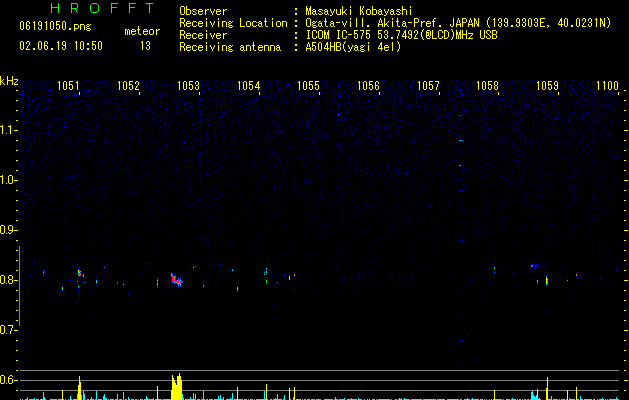The image size is (629, 400).
Task: Click the 1056 time axis marker
Action: click(x=368, y=86)
